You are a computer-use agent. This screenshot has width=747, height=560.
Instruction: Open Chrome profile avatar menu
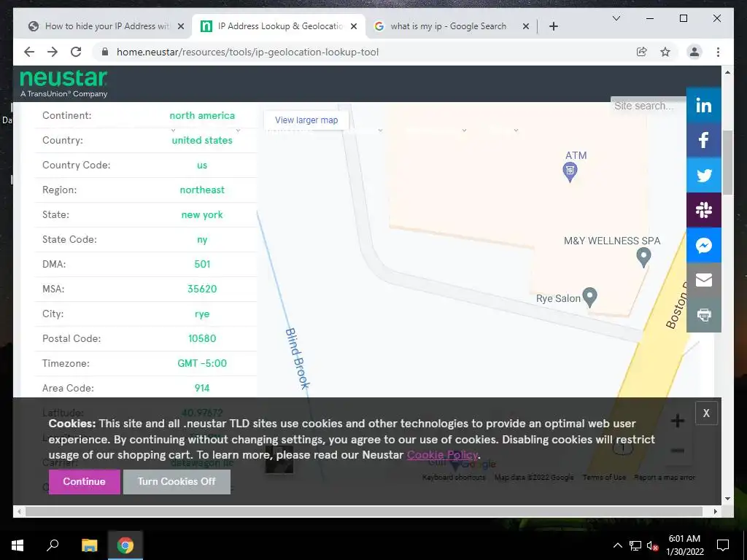pyautogui.click(x=694, y=52)
